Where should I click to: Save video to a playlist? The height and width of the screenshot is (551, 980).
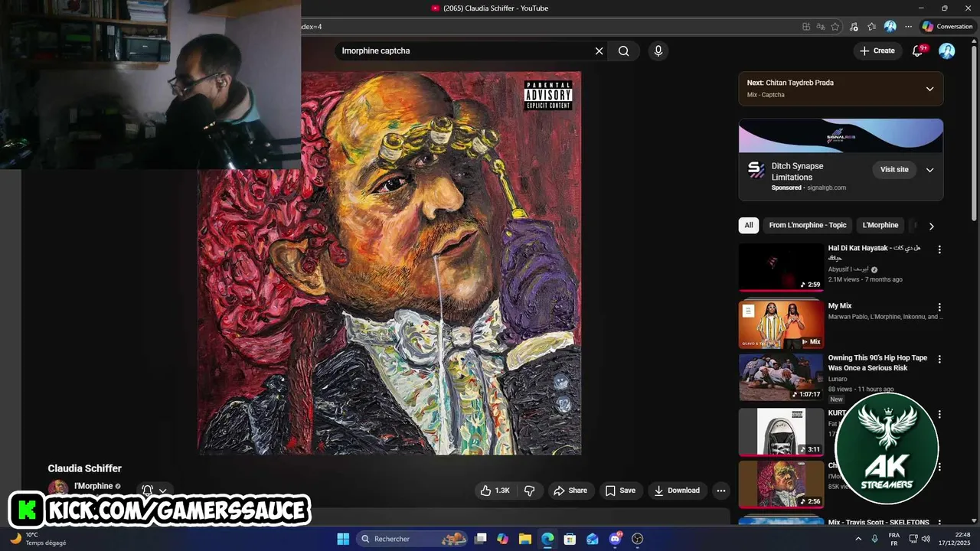pyautogui.click(x=620, y=491)
